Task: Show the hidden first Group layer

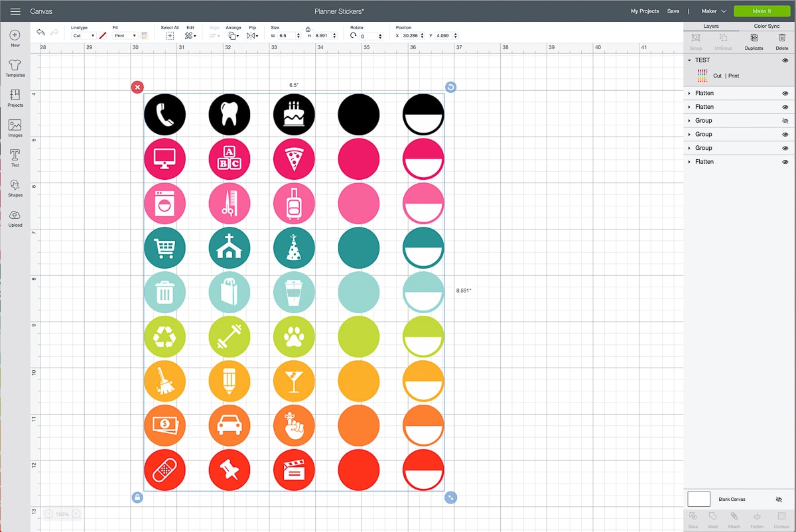Action: pyautogui.click(x=785, y=121)
